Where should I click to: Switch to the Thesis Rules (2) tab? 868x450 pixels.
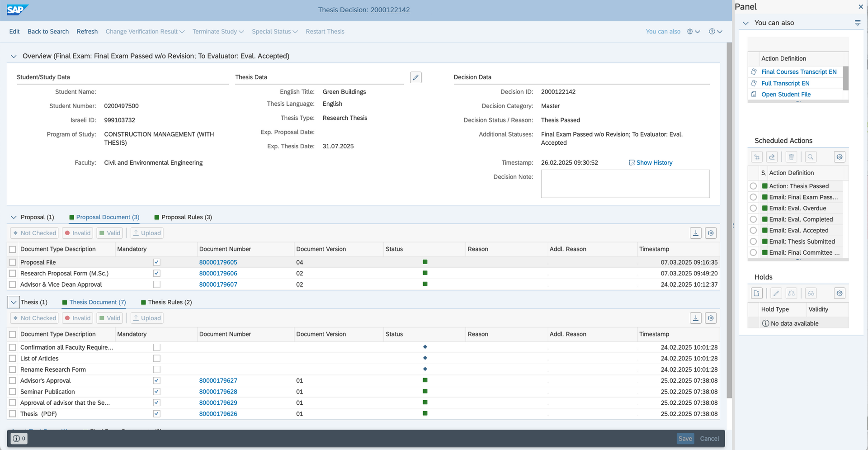(x=170, y=302)
